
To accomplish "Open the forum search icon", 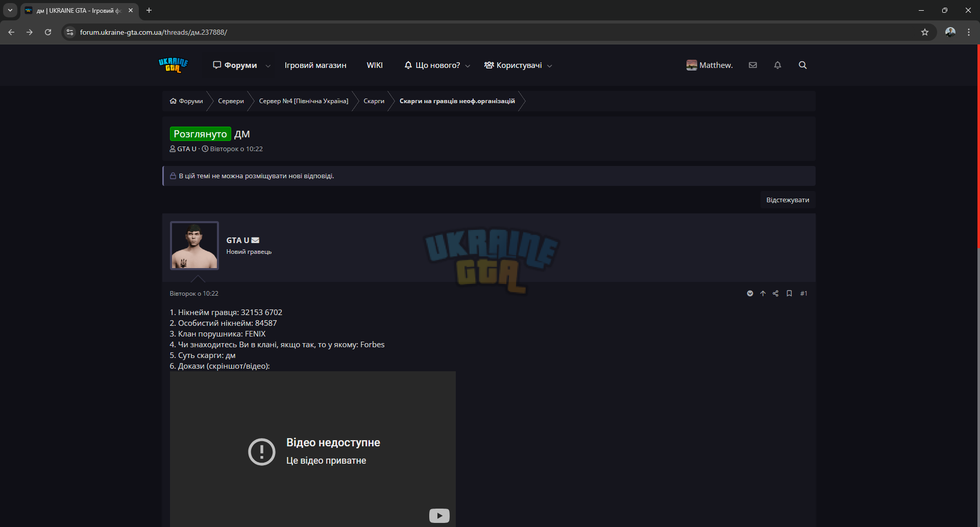I will coord(803,65).
